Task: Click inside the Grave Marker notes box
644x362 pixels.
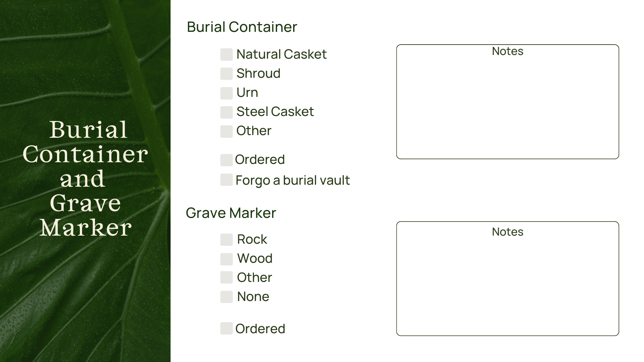Action: point(507,285)
